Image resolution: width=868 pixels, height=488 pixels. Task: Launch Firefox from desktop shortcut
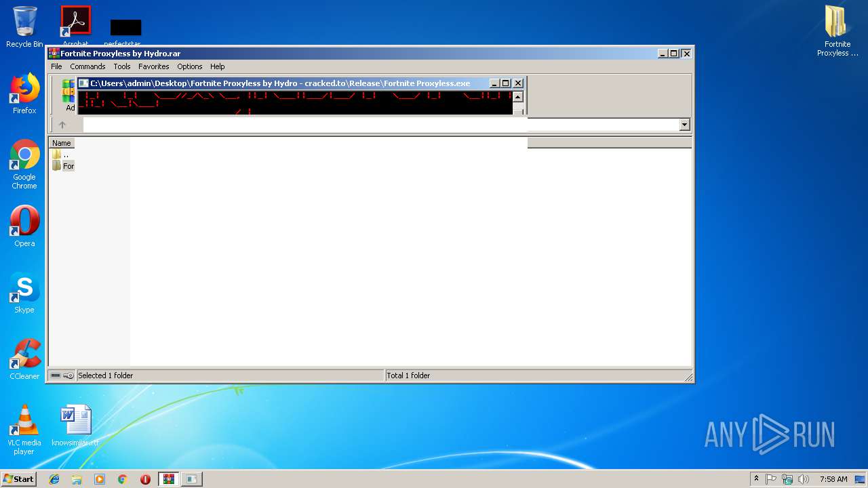[x=24, y=94]
